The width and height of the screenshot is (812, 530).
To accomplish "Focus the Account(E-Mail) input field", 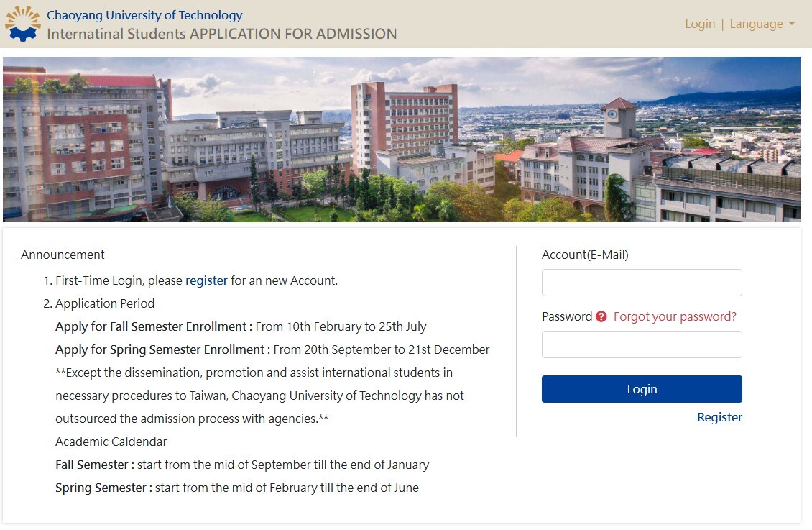I will 641,283.
